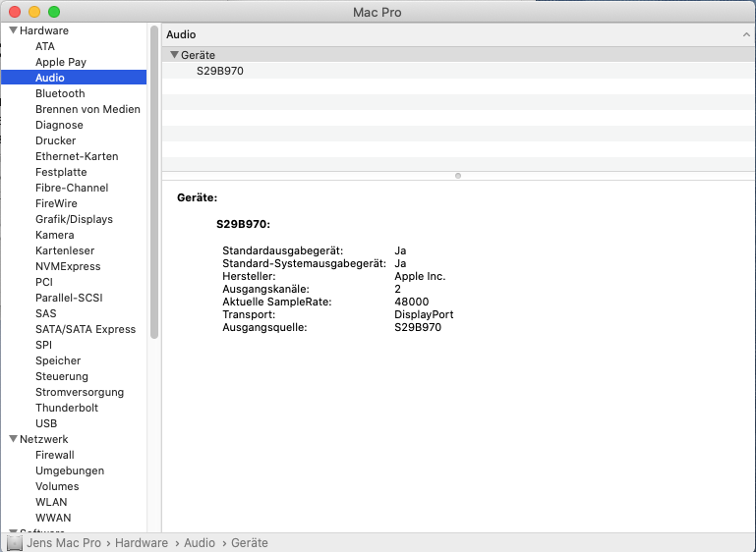The image size is (756, 552).
Task: Zoom the window with green button
Action: (x=54, y=12)
